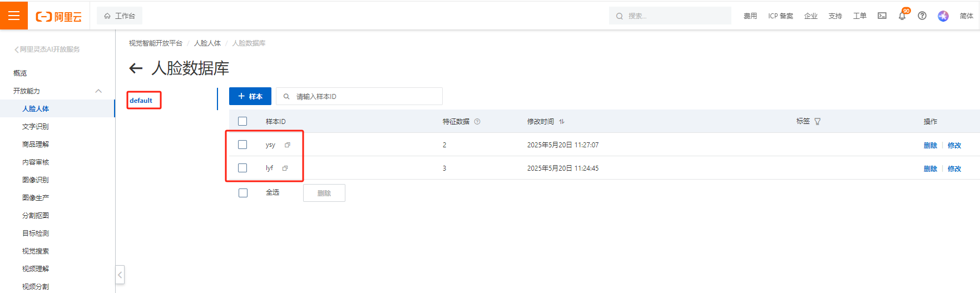Click the Alibaba Cloud logo
Image resolution: width=980 pixels, height=293 pixels.
coord(59,17)
